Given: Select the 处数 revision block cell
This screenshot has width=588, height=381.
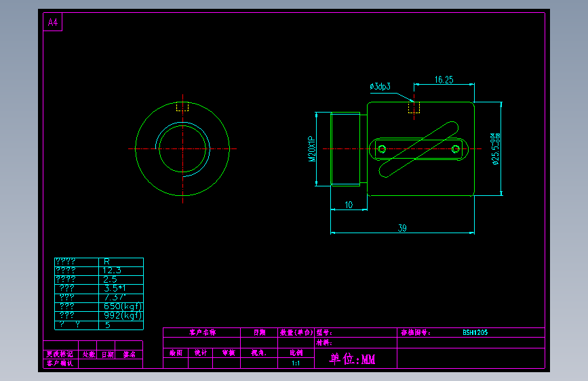Looking at the screenshot, I should pyautogui.click(x=89, y=355).
